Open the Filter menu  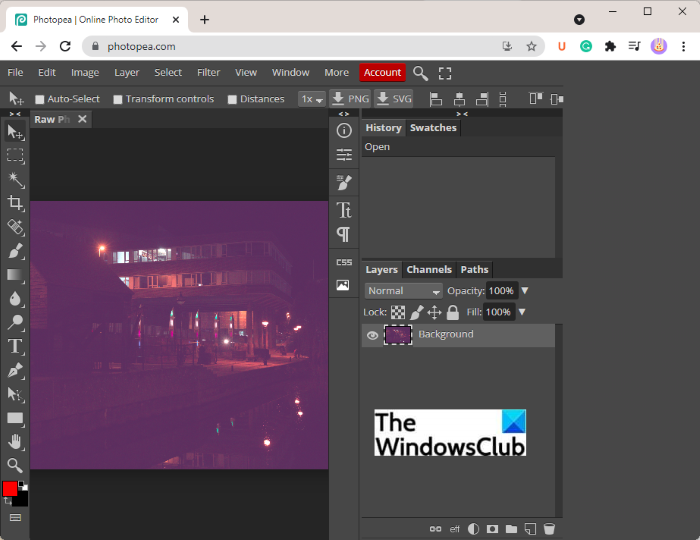tap(208, 72)
